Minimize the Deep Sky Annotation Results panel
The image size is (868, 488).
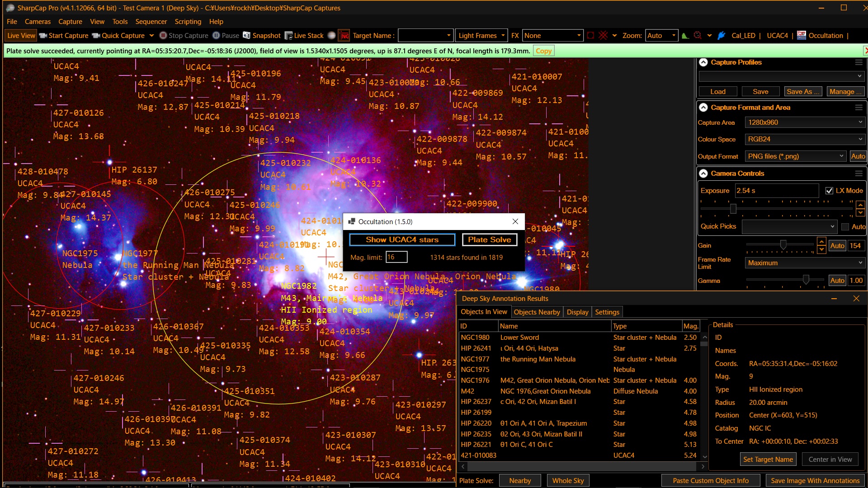(834, 299)
